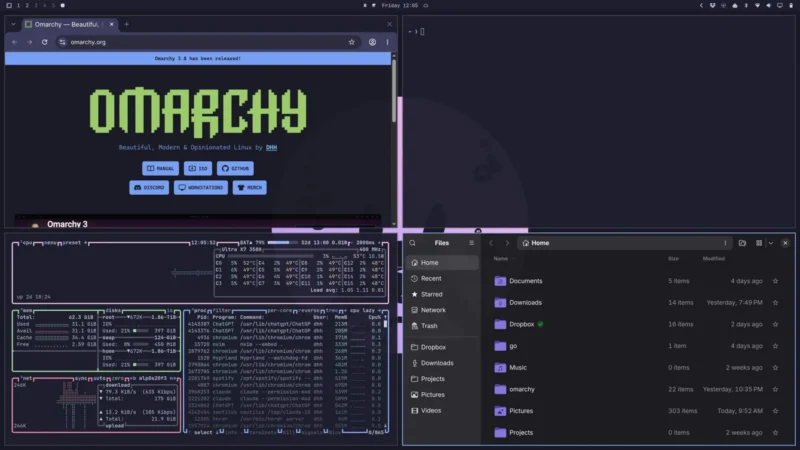800x450 pixels.
Task: Open Dropbox bookmark in Files sidebar
Action: (x=442, y=347)
